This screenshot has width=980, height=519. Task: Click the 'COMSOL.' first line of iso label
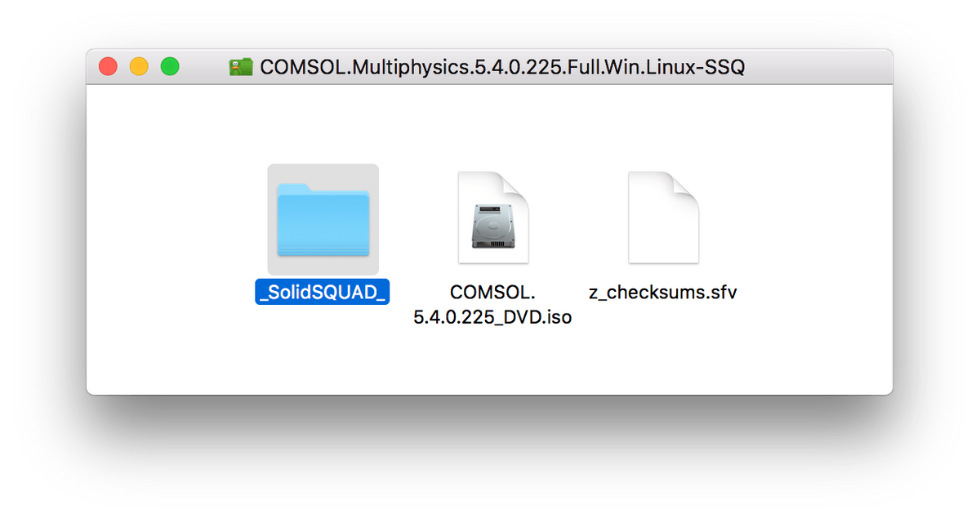tap(492, 292)
